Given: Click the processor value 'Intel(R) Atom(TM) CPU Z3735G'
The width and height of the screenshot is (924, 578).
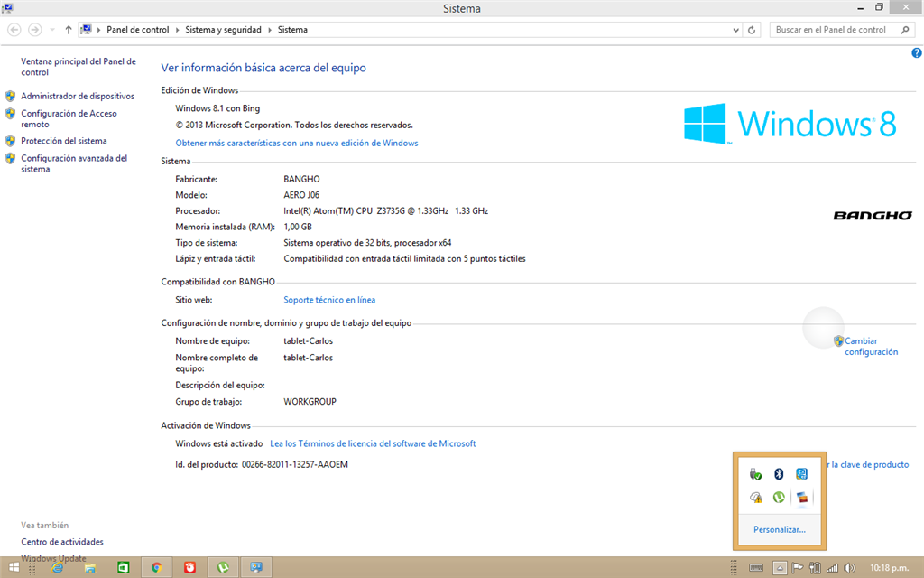Looking at the screenshot, I should coord(385,210).
